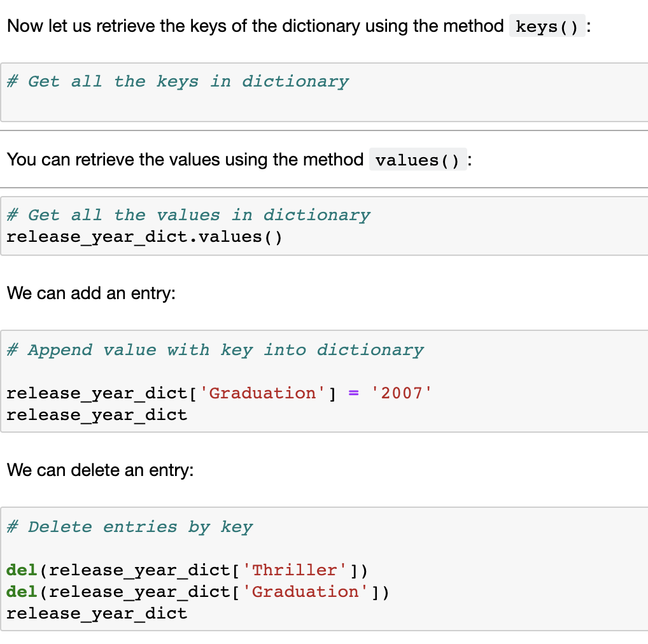This screenshot has width=648, height=644.
Task: Click the equals sign in the append assignment
Action: (353, 393)
